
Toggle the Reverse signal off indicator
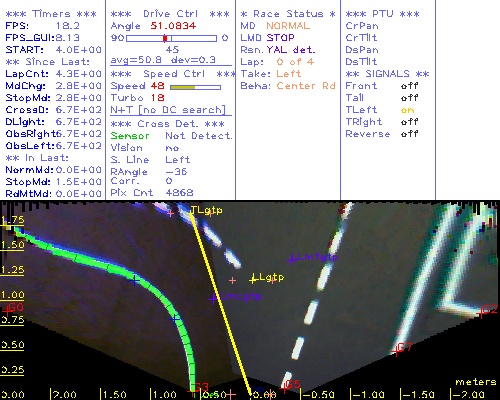point(409,134)
